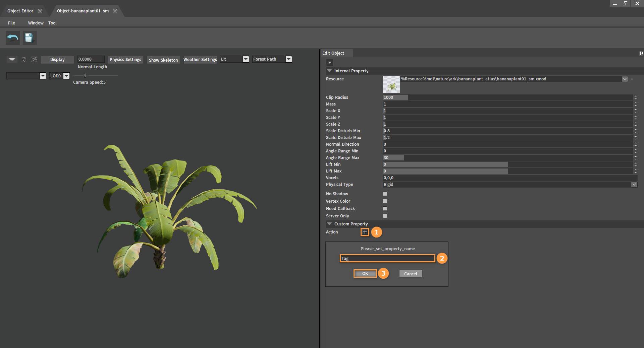Click the Scale Disturb Max 1.2 field
Viewport: 644px width, 348px height.
click(x=508, y=138)
